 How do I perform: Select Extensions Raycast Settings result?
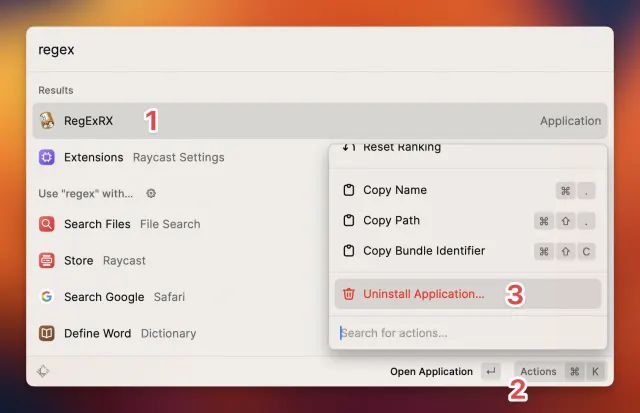tap(180, 157)
